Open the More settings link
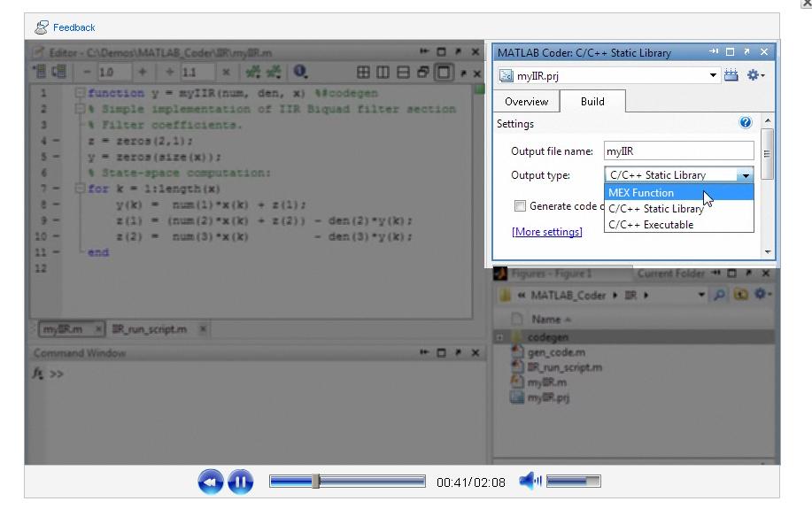This screenshot has width=812, height=509. [x=547, y=232]
